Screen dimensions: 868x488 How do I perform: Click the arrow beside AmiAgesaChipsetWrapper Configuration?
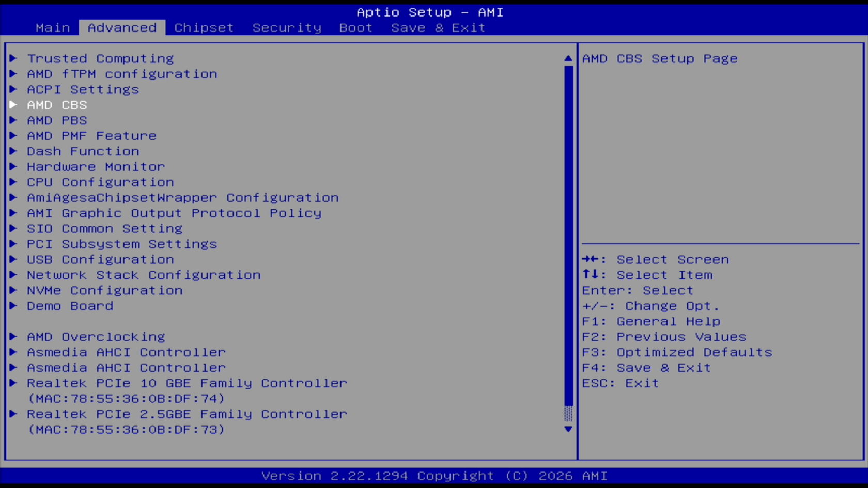[x=13, y=197]
